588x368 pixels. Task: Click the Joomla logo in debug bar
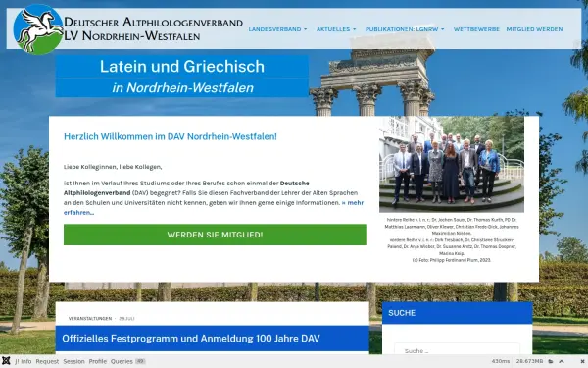click(6, 361)
